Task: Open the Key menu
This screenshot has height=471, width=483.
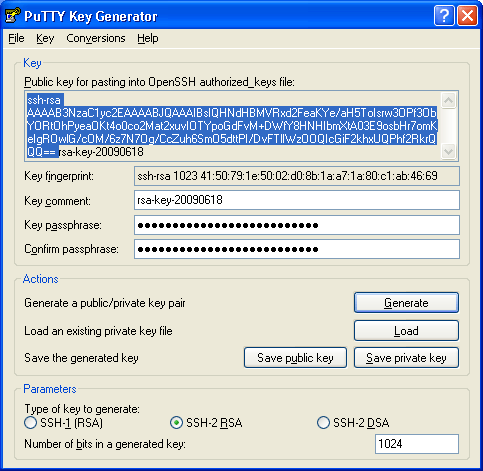Action: pyautogui.click(x=45, y=38)
